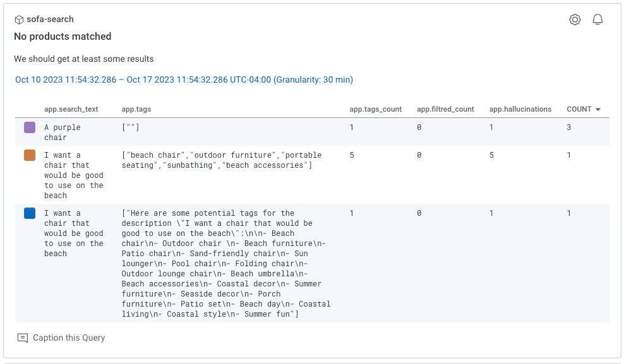This screenshot has width=629, height=364.
Task: Click the caption speech-bubble icon
Action: pos(23,338)
